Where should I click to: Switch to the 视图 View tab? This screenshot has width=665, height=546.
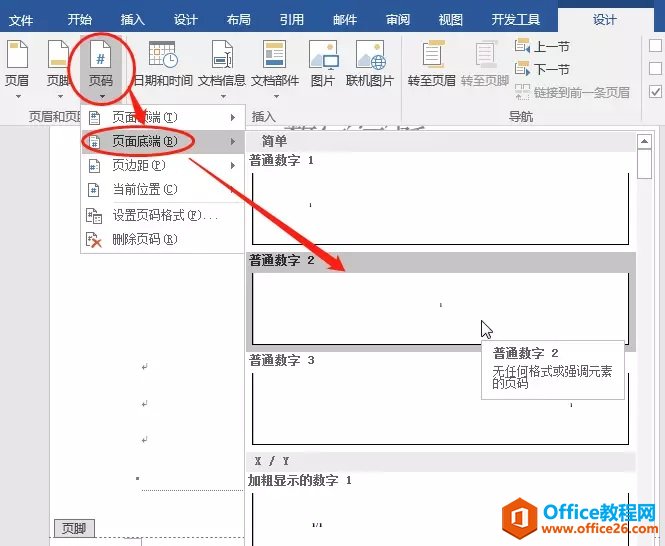[450, 20]
